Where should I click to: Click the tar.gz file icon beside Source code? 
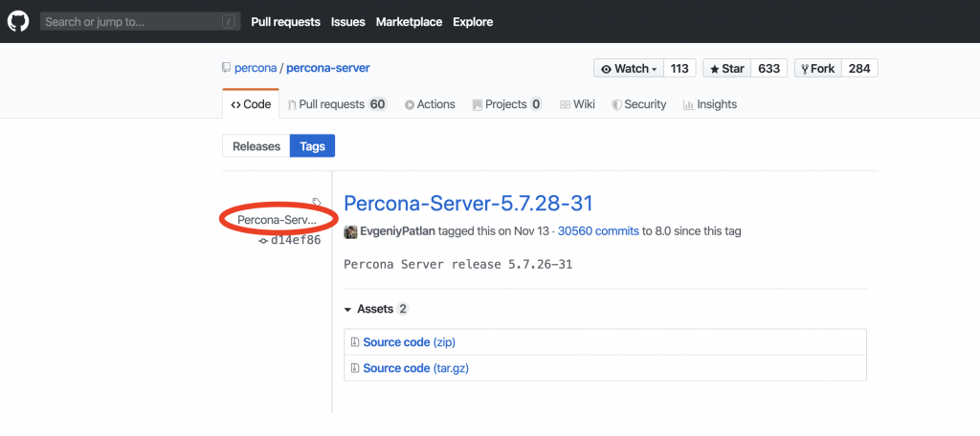point(355,368)
